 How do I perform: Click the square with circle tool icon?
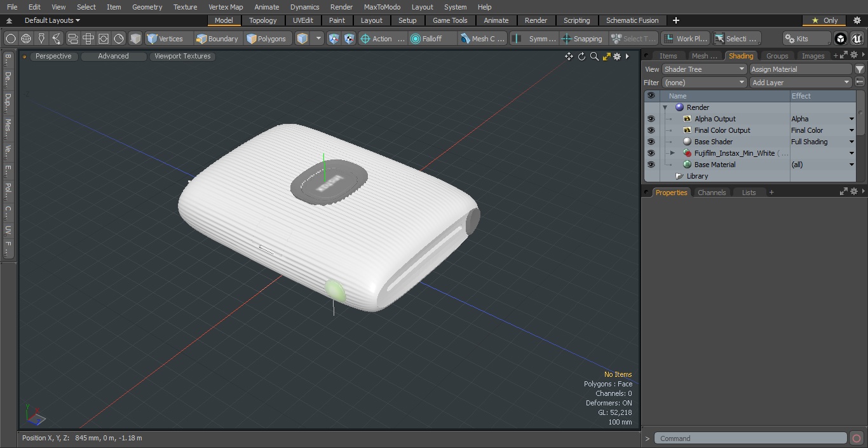104,39
